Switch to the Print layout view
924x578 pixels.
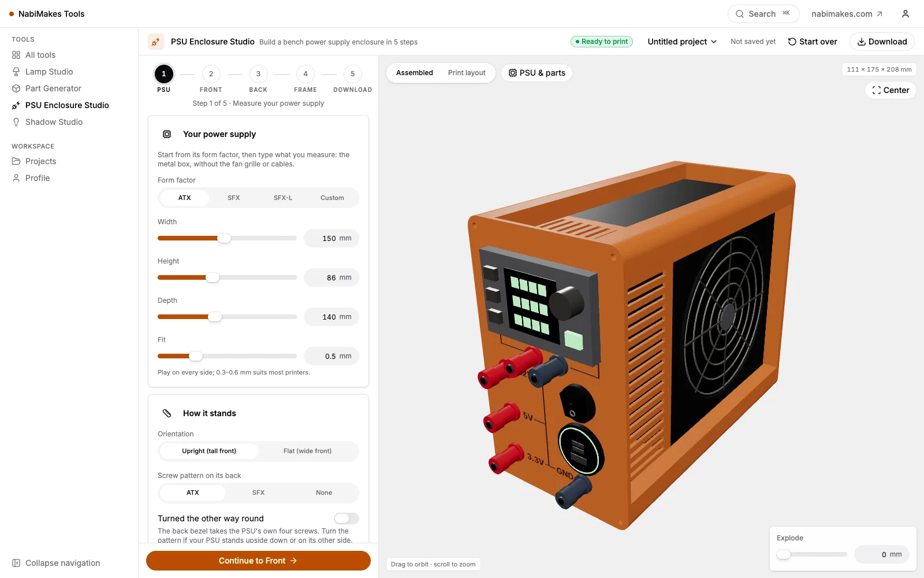pyautogui.click(x=467, y=73)
